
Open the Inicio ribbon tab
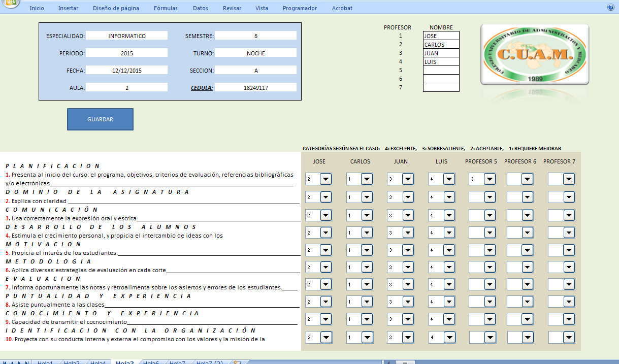tap(37, 8)
